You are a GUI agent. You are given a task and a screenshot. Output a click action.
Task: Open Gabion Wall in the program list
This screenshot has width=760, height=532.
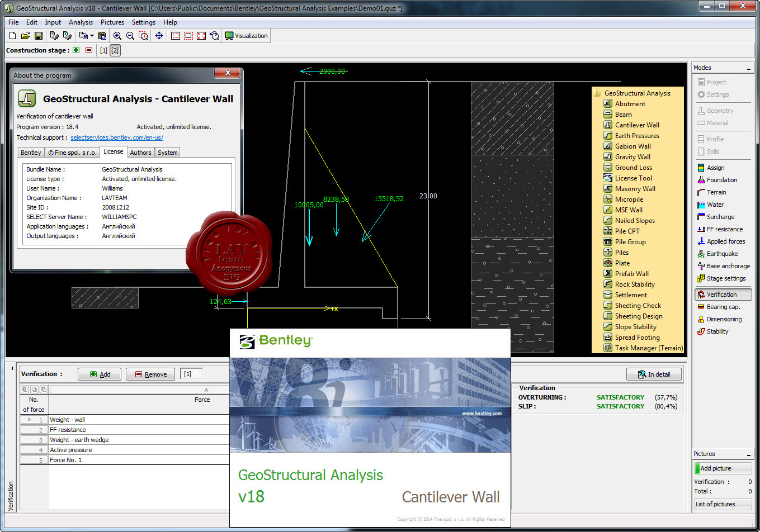coord(632,146)
